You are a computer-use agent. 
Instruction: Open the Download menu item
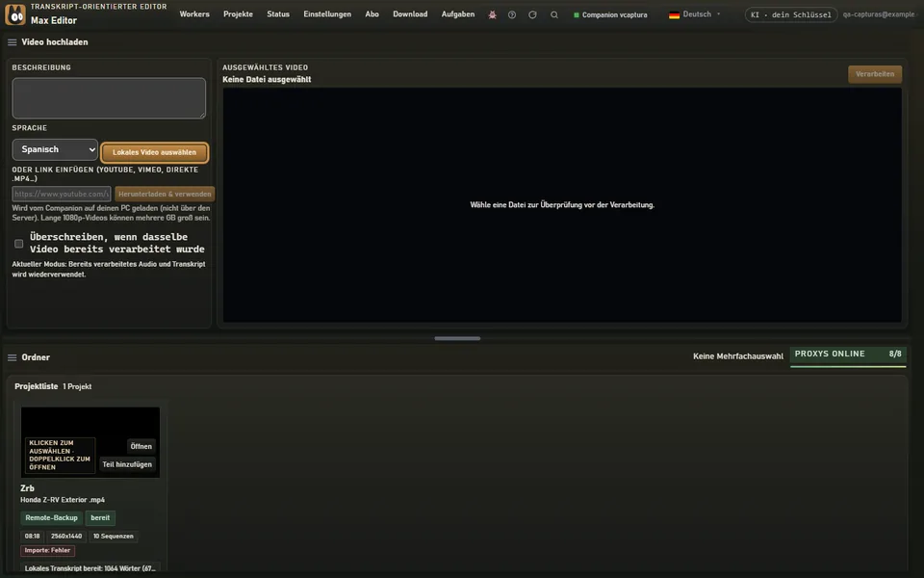click(410, 14)
